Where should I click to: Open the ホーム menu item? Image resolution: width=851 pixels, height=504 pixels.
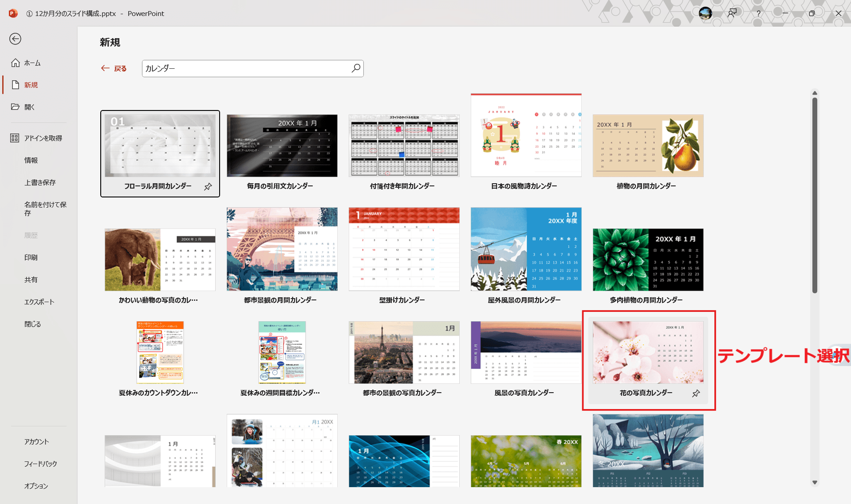(32, 63)
